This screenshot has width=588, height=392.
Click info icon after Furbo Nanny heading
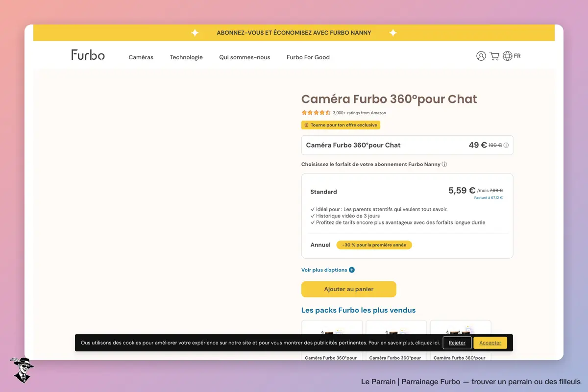444,164
